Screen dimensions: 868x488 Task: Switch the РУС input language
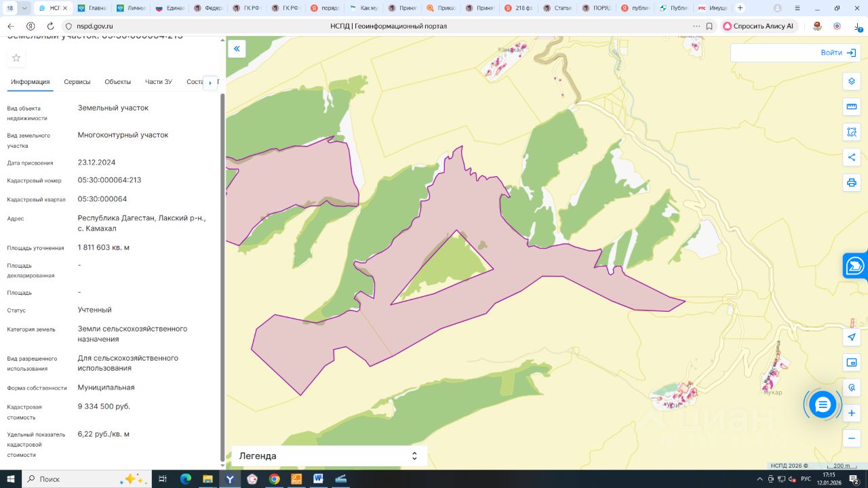(x=806, y=479)
